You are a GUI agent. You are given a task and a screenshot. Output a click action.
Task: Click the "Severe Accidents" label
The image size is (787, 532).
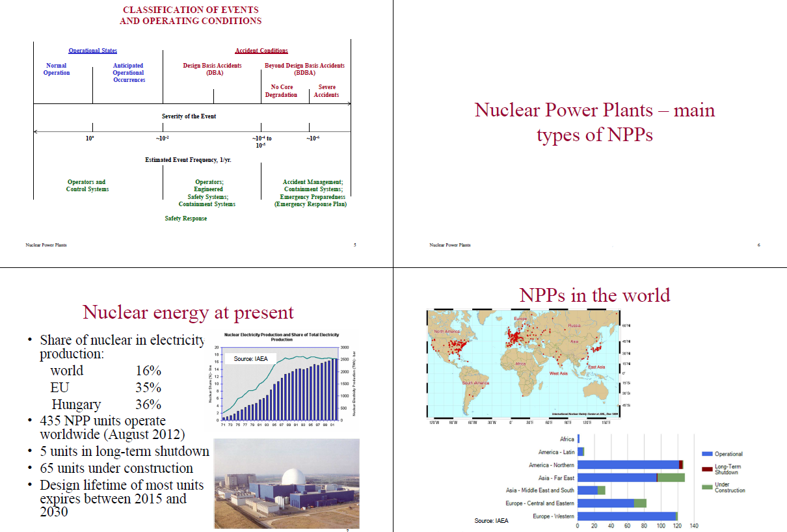(327, 90)
